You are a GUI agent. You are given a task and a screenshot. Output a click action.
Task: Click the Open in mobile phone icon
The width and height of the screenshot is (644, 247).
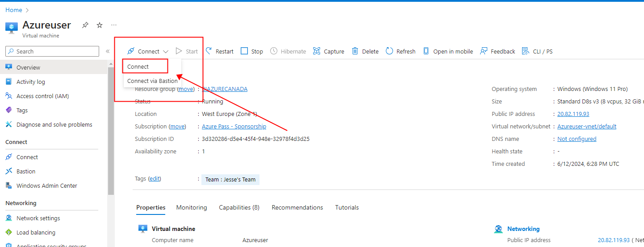(x=426, y=51)
